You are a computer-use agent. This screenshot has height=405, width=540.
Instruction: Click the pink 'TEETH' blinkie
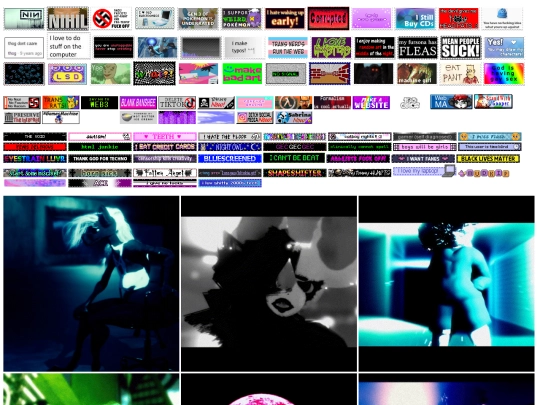click(x=165, y=137)
